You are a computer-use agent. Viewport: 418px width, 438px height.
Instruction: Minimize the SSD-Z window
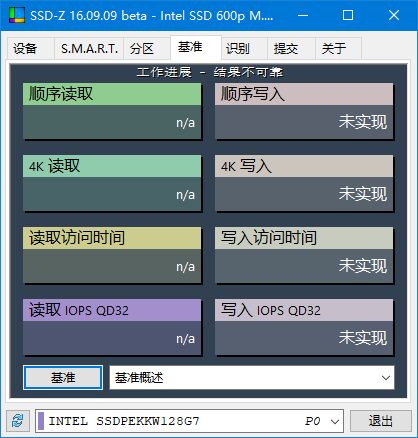[x=303, y=15]
